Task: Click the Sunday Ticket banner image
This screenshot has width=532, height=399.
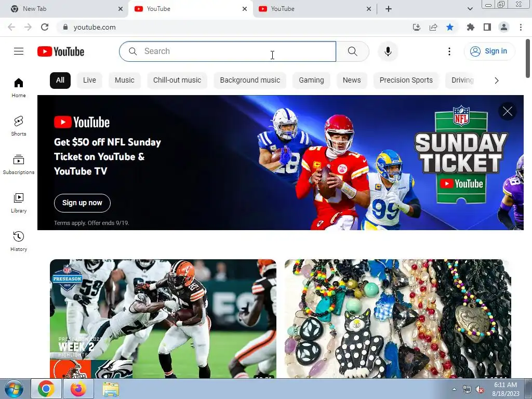Action: click(x=280, y=163)
